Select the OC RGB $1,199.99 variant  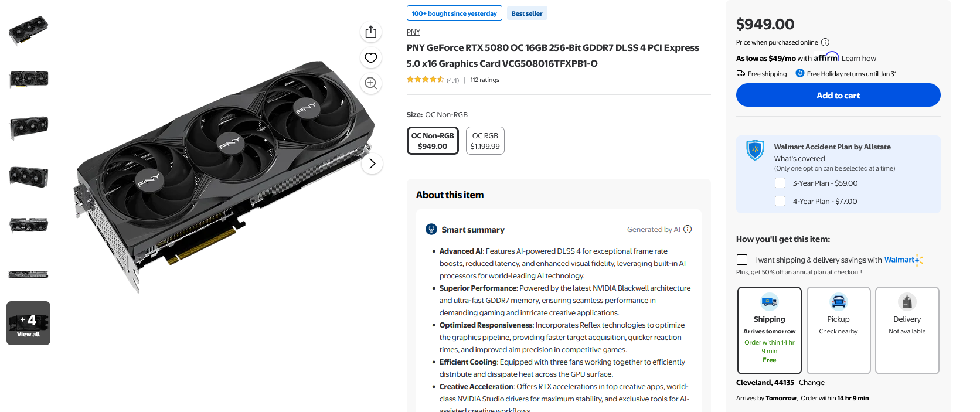(485, 141)
